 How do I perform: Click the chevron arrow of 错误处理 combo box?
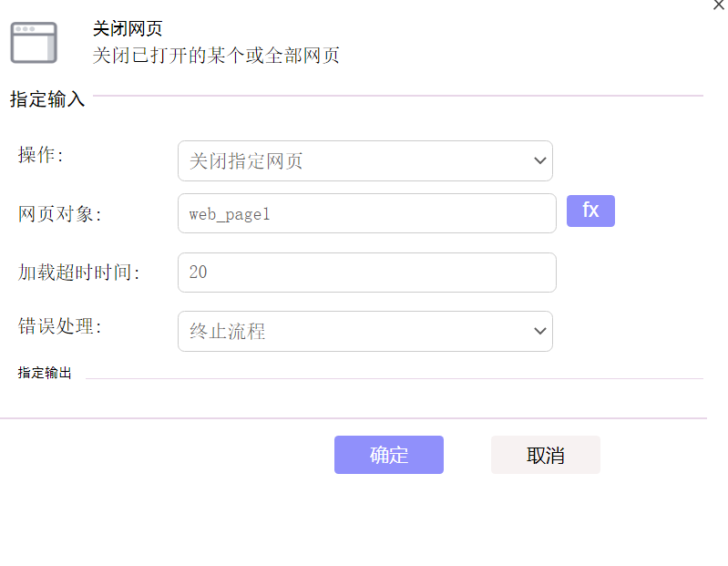tap(539, 331)
